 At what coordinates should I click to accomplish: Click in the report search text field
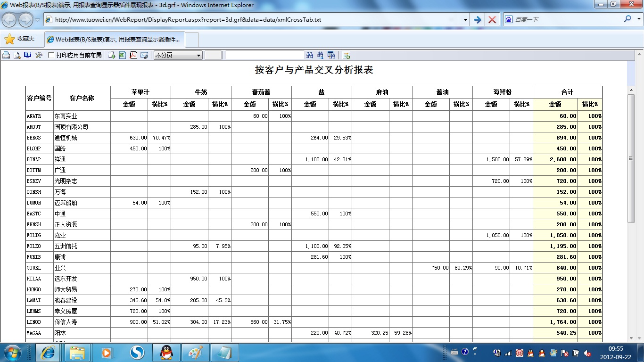(x=264, y=55)
